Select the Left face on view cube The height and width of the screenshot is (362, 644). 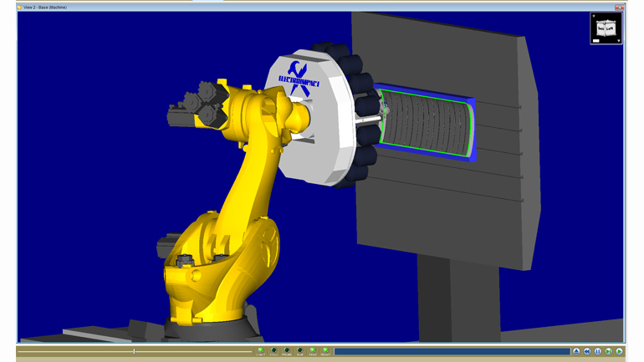point(610,29)
